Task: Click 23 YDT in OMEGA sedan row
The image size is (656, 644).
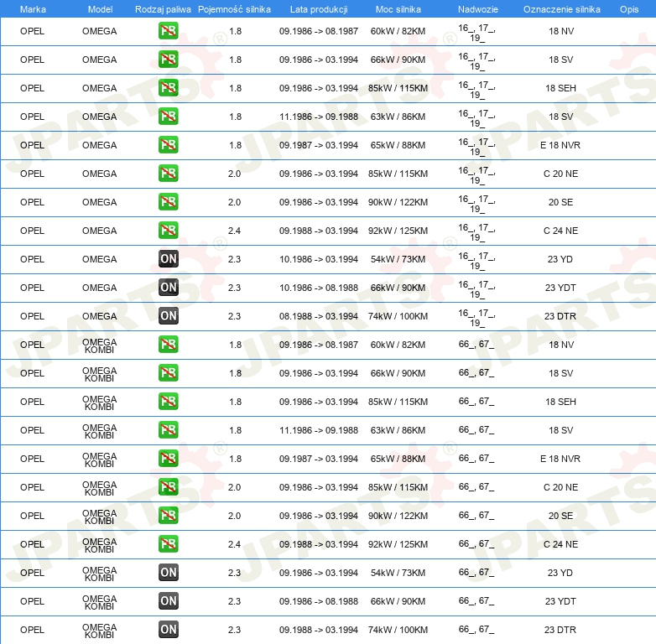Action: tap(560, 288)
